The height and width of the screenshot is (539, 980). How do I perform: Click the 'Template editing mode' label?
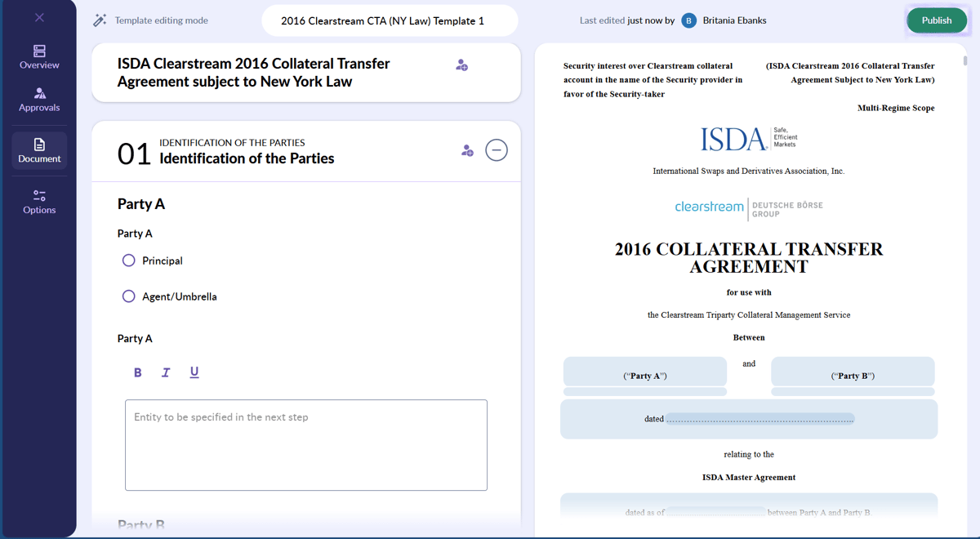[162, 20]
